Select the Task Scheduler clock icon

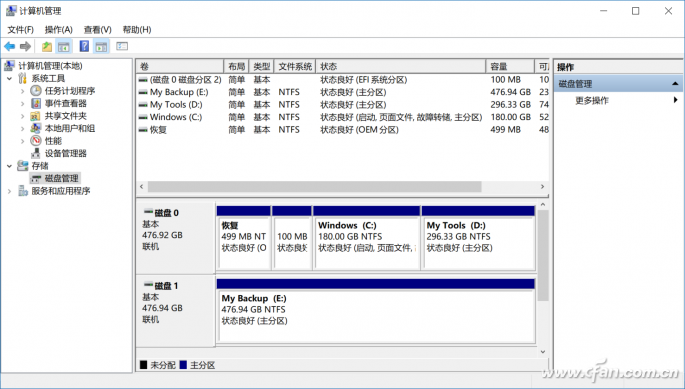pyautogui.click(x=36, y=90)
